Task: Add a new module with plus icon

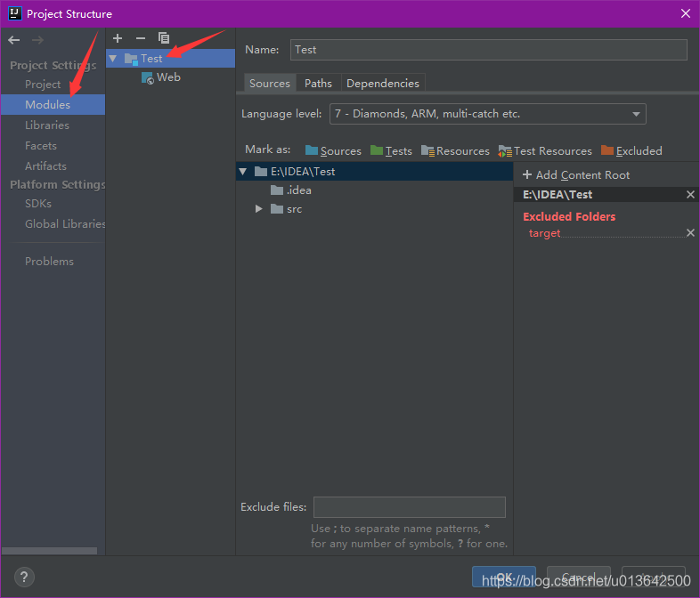Action: pyautogui.click(x=118, y=38)
